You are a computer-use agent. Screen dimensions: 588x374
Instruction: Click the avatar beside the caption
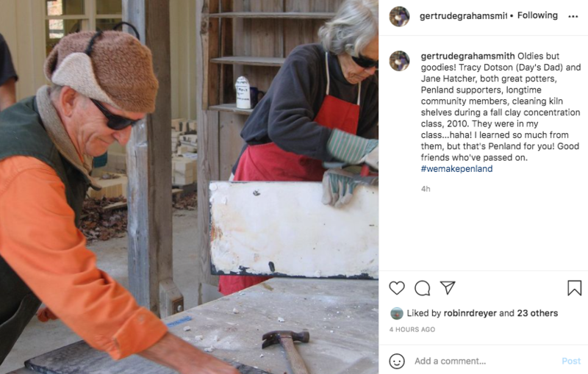[x=399, y=61]
